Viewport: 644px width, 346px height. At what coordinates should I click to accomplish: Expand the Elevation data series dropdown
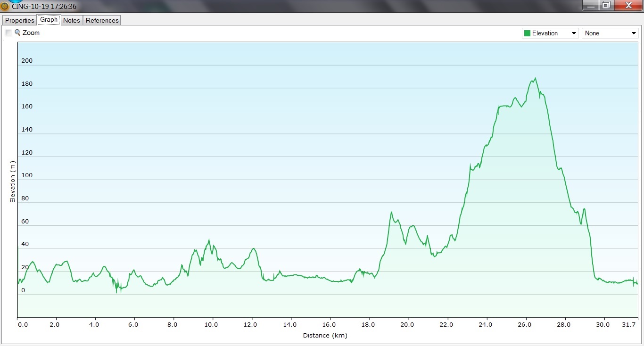(574, 33)
